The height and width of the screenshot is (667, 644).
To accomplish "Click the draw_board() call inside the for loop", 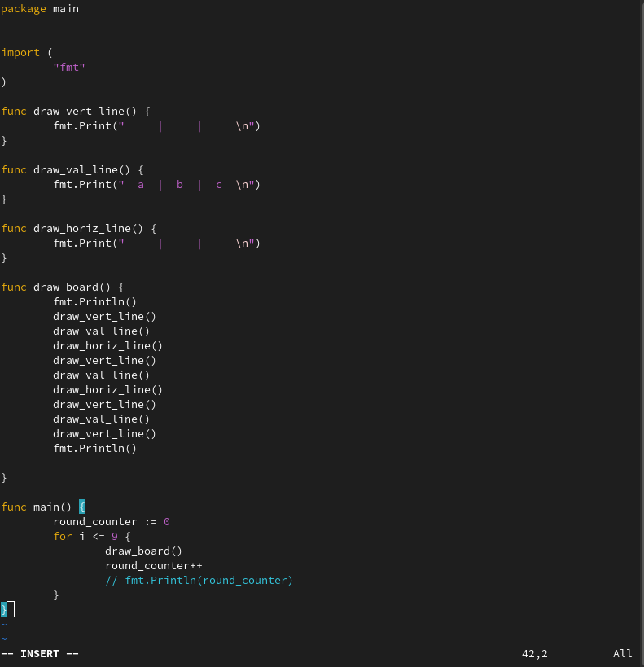I will (x=144, y=551).
